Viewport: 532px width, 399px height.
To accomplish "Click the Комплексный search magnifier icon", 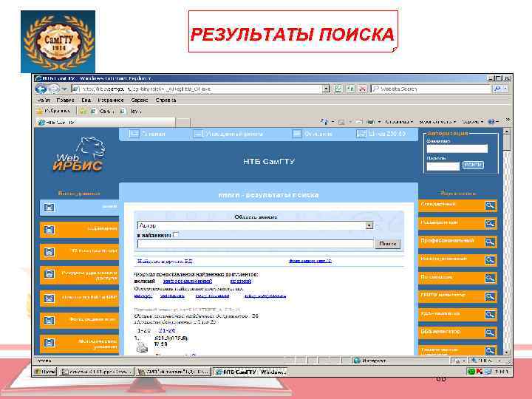I will [490, 260].
